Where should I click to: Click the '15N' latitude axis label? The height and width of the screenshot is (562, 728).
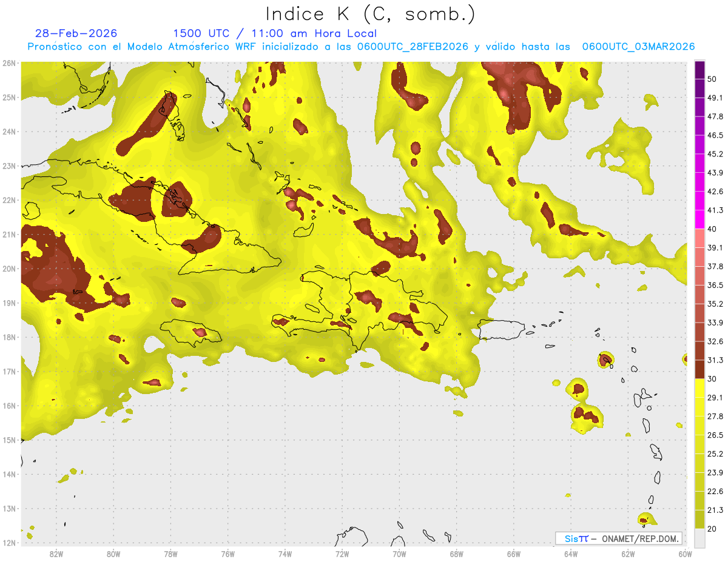tap(9, 440)
